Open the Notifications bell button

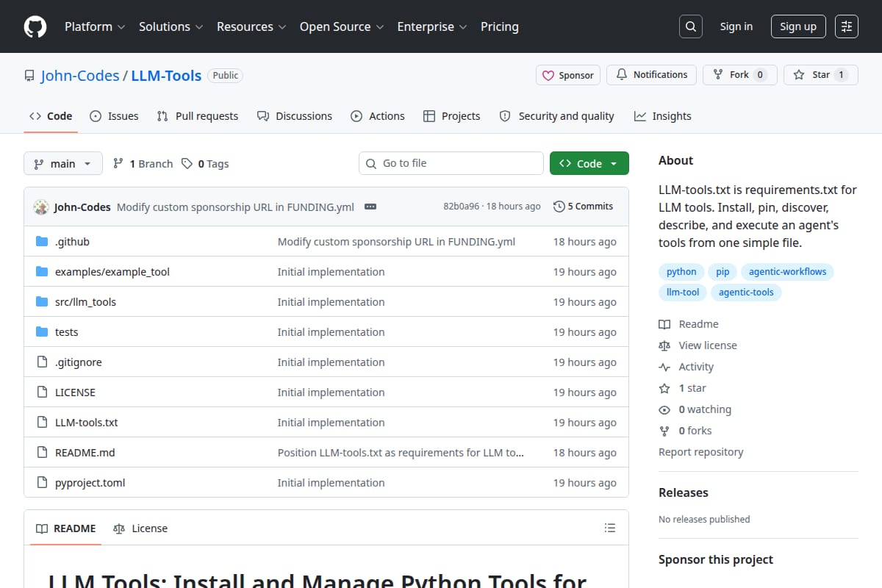coord(652,75)
